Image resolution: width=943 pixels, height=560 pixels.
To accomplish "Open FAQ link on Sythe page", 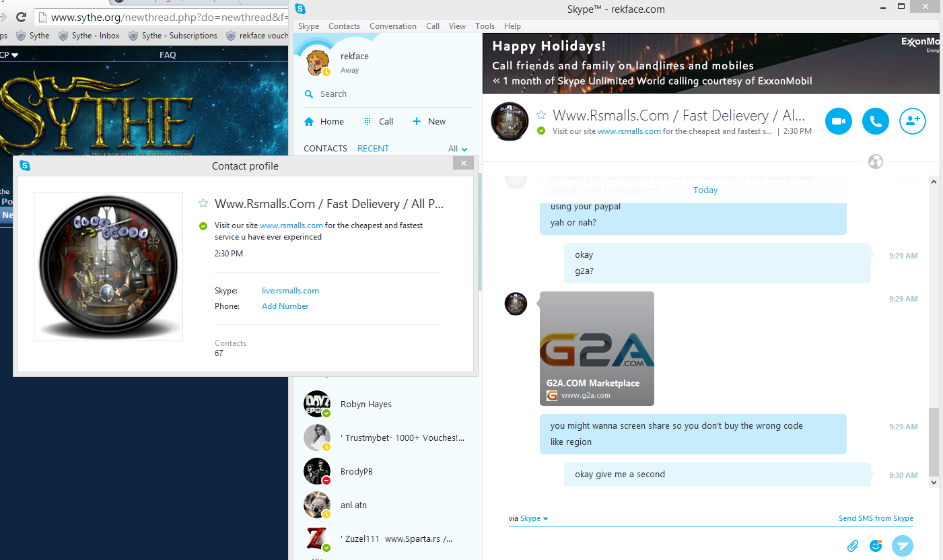I will (168, 55).
